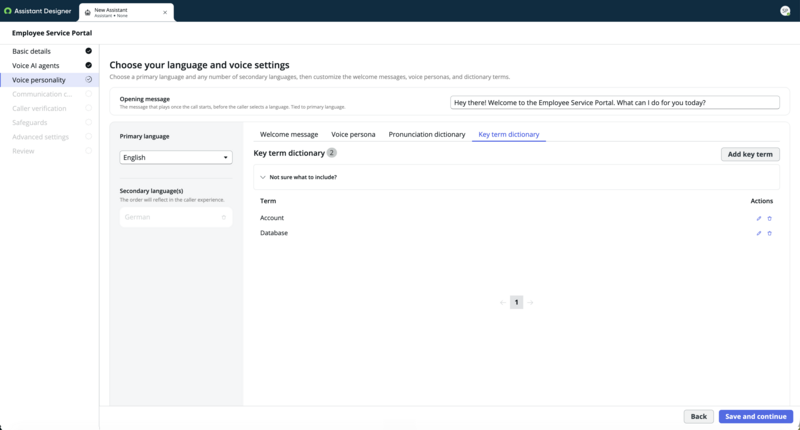Remove German secondary language

tap(223, 217)
